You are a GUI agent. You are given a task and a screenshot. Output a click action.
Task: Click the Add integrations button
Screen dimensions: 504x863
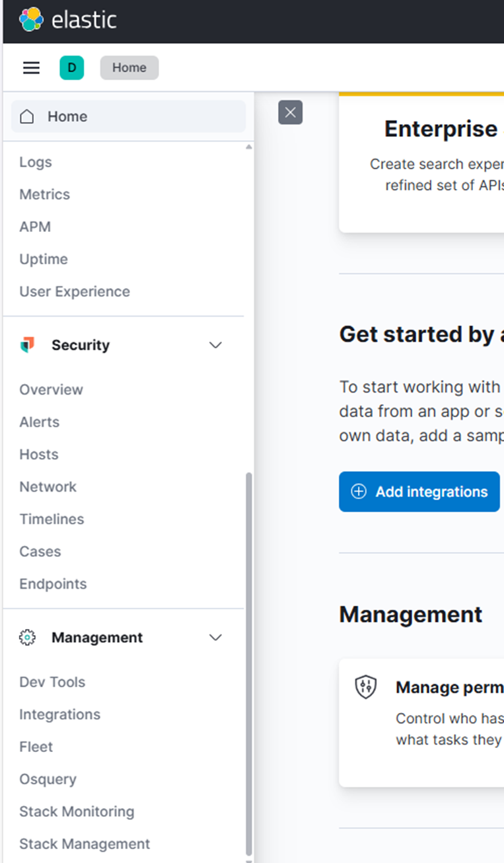pos(419,492)
